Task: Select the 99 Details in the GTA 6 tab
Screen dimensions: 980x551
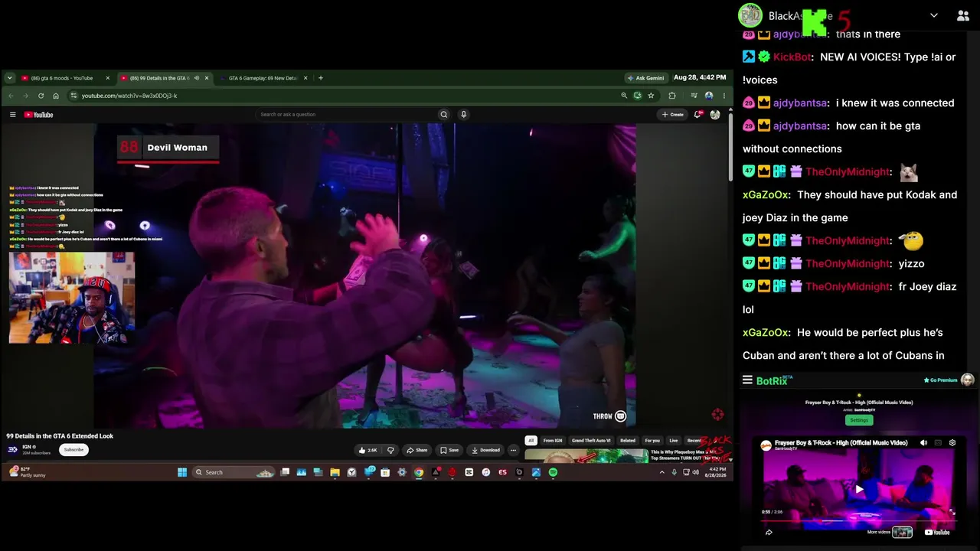Action: 165,78
